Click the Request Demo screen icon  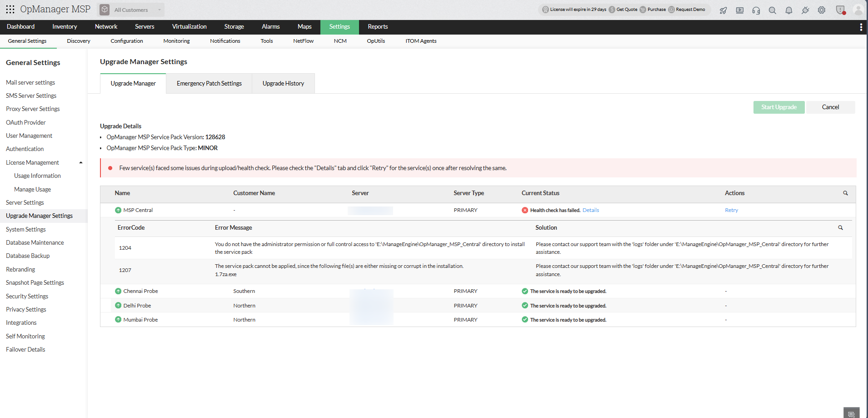click(671, 10)
